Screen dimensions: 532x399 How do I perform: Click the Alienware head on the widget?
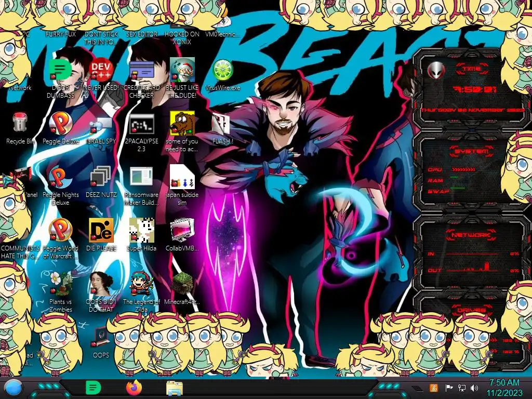tap(436, 70)
